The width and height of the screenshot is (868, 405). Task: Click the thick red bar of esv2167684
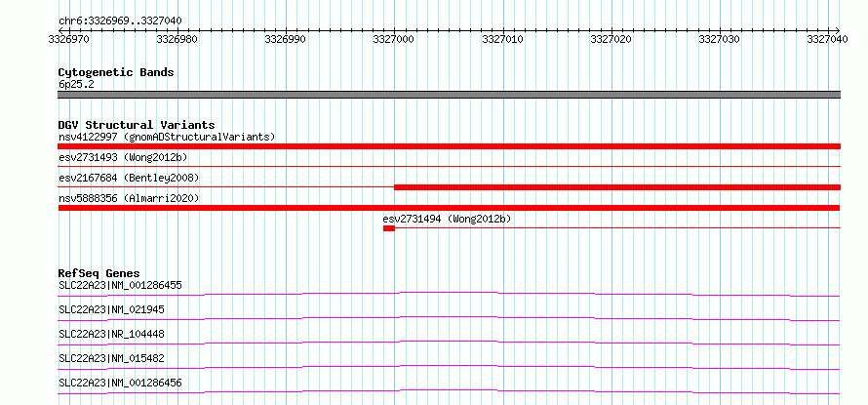617,187
